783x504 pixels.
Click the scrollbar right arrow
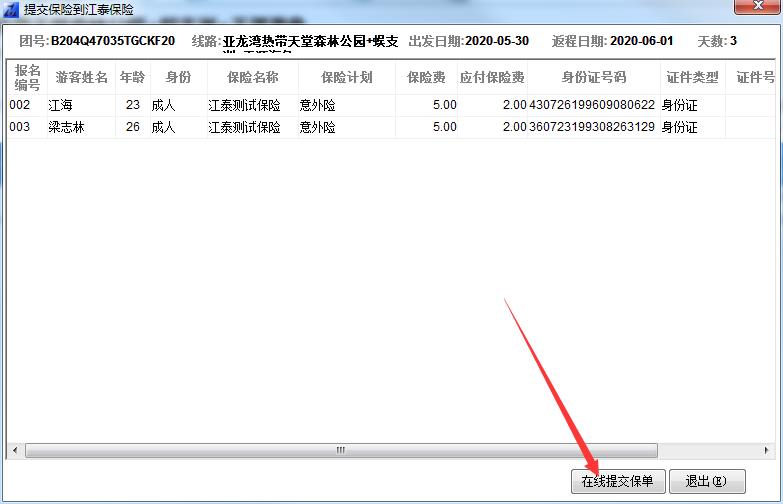pyautogui.click(x=767, y=450)
